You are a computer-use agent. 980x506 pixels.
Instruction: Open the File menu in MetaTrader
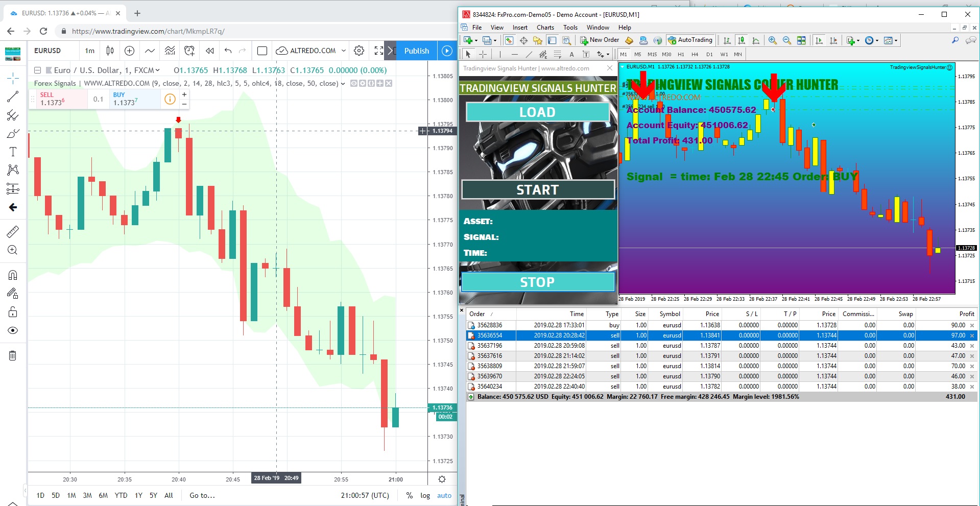477,28
